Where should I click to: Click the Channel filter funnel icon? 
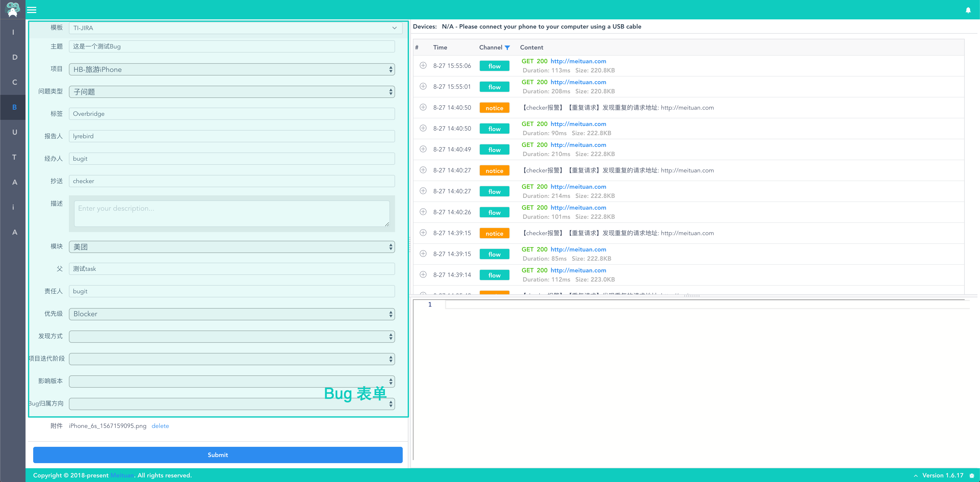click(507, 47)
